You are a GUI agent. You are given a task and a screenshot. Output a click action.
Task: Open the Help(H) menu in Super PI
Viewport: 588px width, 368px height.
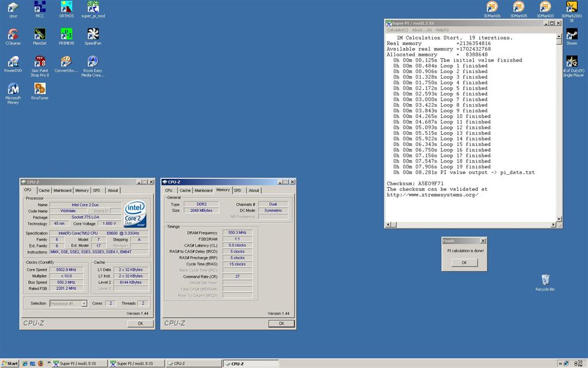[442, 30]
